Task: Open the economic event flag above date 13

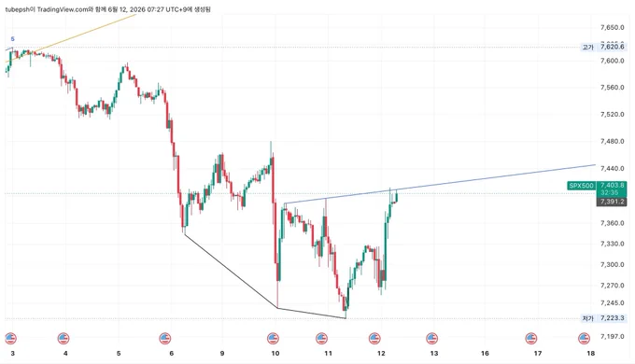Action: pos(432,338)
